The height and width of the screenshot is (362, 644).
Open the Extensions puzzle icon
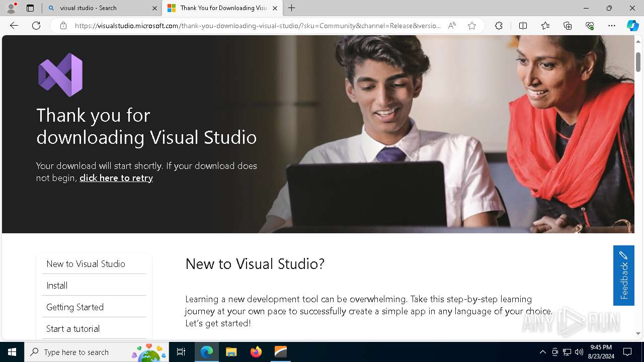(499, 26)
